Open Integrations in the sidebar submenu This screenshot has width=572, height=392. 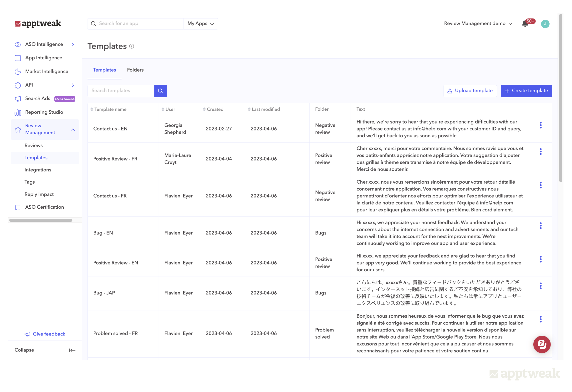tap(38, 170)
